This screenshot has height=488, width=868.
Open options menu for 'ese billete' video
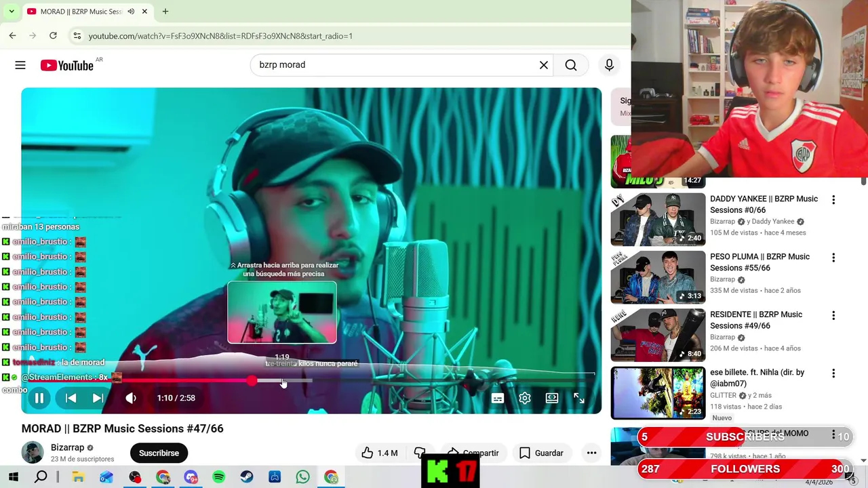833,373
